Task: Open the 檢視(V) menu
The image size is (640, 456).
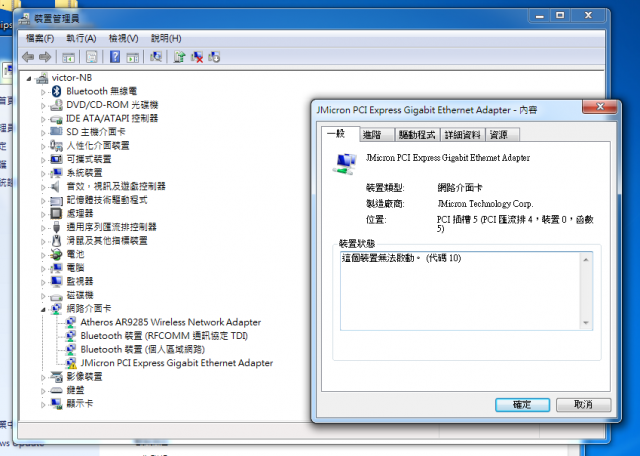Action: [x=123, y=38]
